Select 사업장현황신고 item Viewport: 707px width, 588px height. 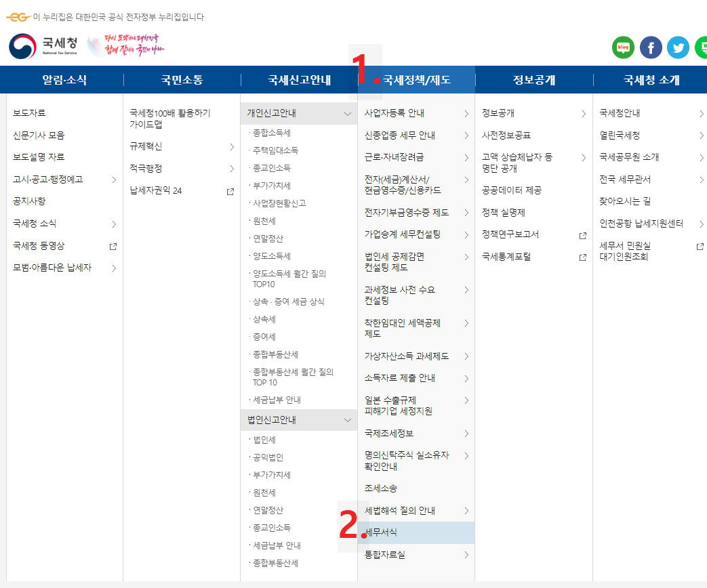279,203
